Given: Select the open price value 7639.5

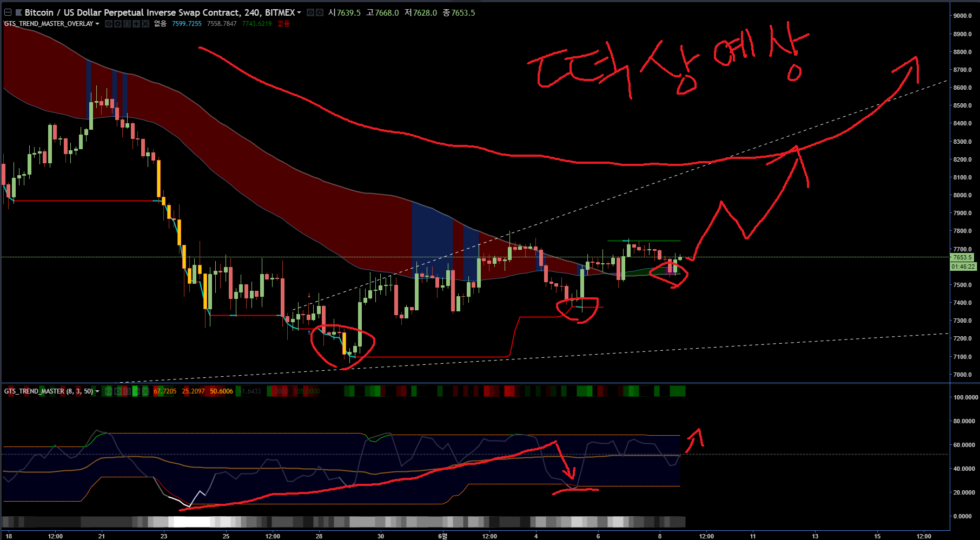Looking at the screenshot, I should pos(348,12).
